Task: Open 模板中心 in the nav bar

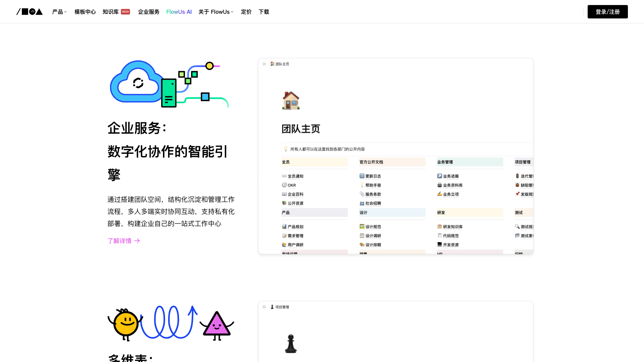Action: tap(85, 12)
